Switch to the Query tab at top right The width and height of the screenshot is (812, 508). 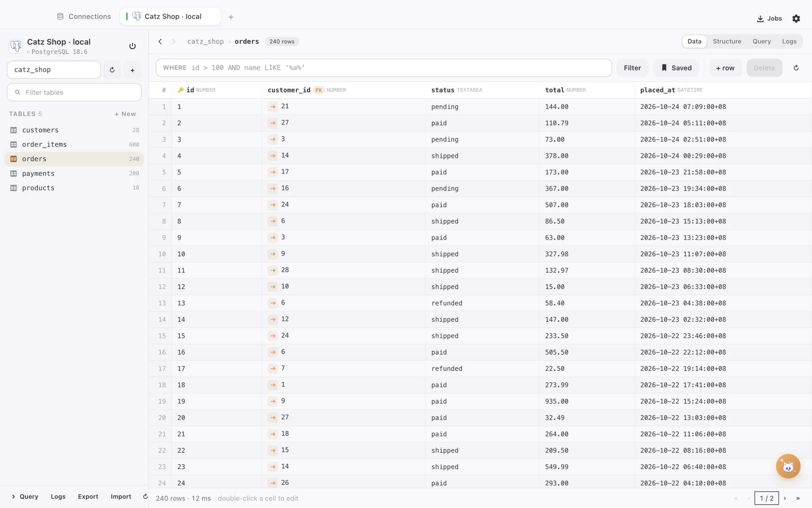tap(762, 41)
